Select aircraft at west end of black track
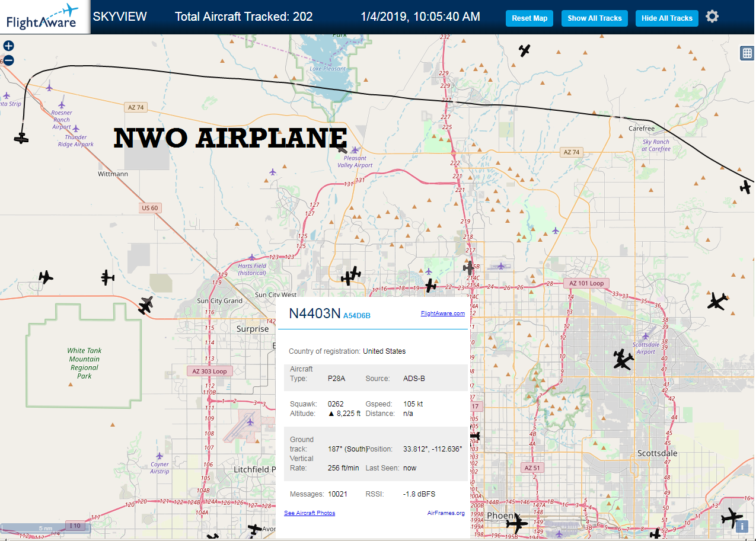This screenshot has height=541, width=756. tap(21, 138)
